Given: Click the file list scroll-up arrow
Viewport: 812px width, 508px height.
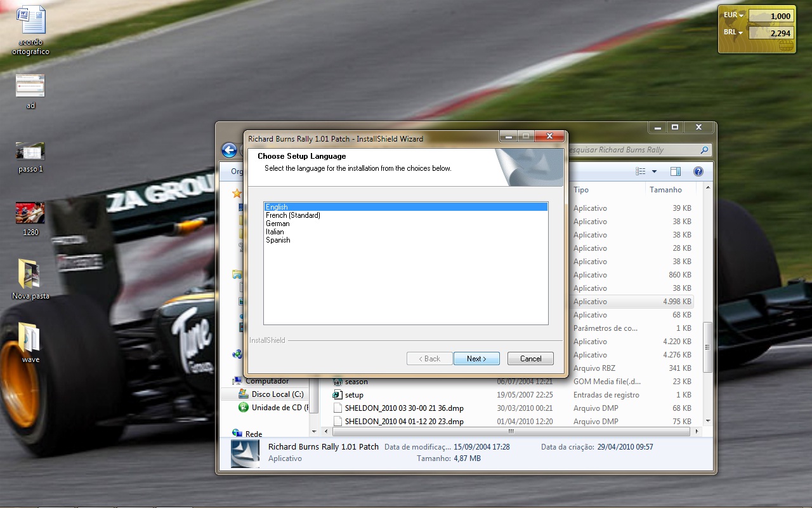Looking at the screenshot, I should (708, 189).
